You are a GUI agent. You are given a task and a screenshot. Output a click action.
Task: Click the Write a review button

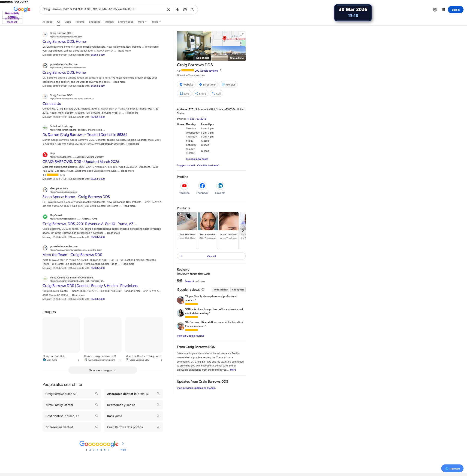[x=220, y=290]
